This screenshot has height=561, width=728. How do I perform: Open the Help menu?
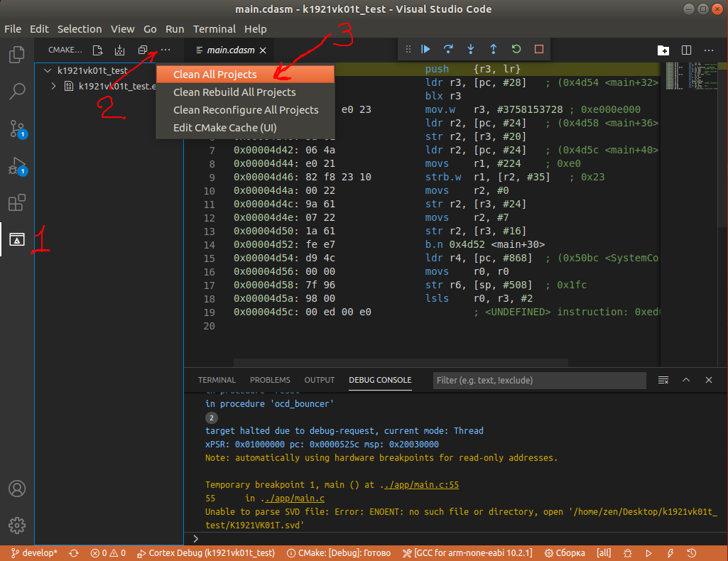coord(256,29)
